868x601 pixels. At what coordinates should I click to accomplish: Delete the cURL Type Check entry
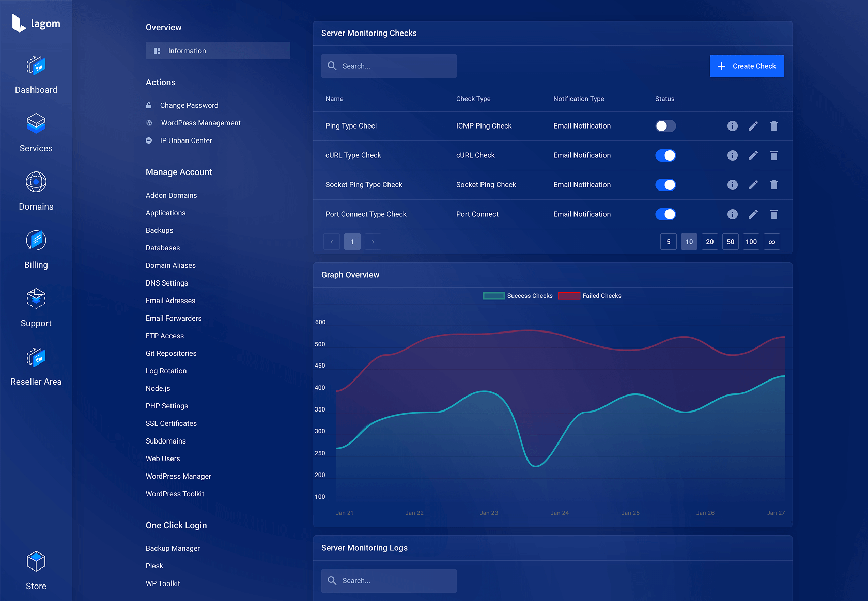[774, 155]
